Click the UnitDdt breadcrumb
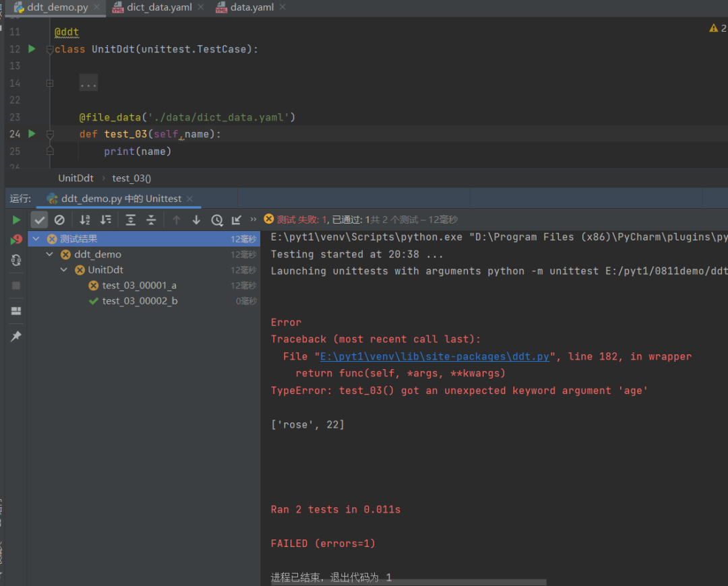Viewport: 728px width, 586px height. (x=75, y=178)
